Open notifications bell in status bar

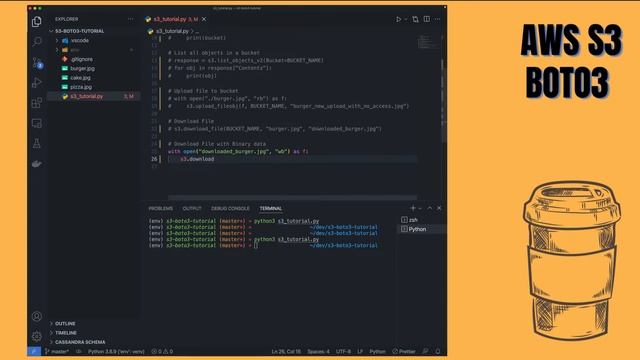[438, 351]
